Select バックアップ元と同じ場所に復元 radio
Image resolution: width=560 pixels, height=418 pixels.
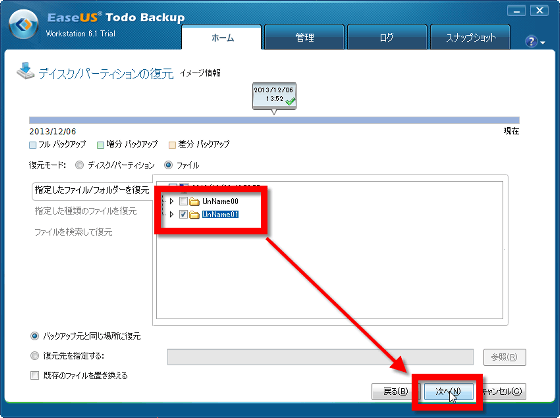point(35,336)
